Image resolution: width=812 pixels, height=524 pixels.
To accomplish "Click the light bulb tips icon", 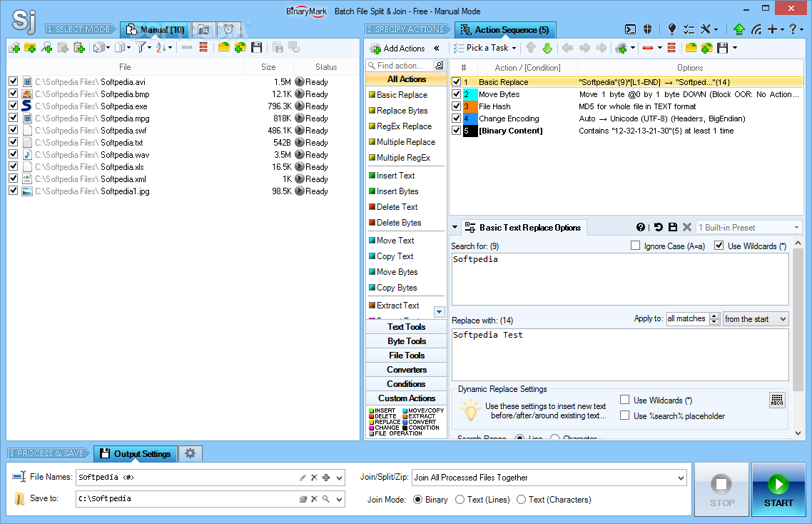I will point(672,29).
